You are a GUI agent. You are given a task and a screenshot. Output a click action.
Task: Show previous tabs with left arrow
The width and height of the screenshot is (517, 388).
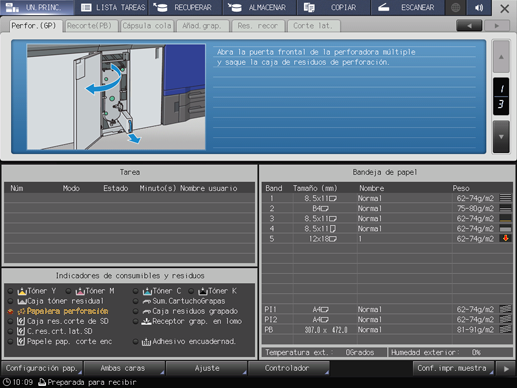[x=469, y=26]
